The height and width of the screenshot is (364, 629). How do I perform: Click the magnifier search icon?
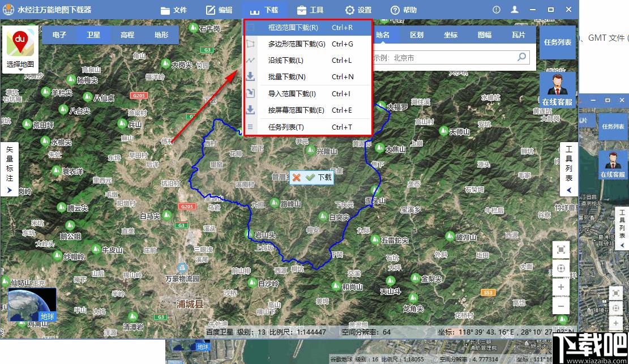[x=521, y=57]
